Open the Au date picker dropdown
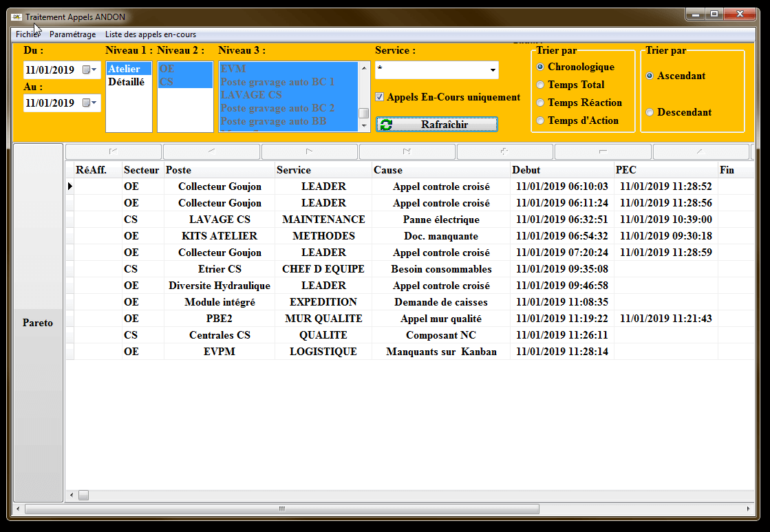Viewport: 770px width, 532px height. [x=90, y=103]
